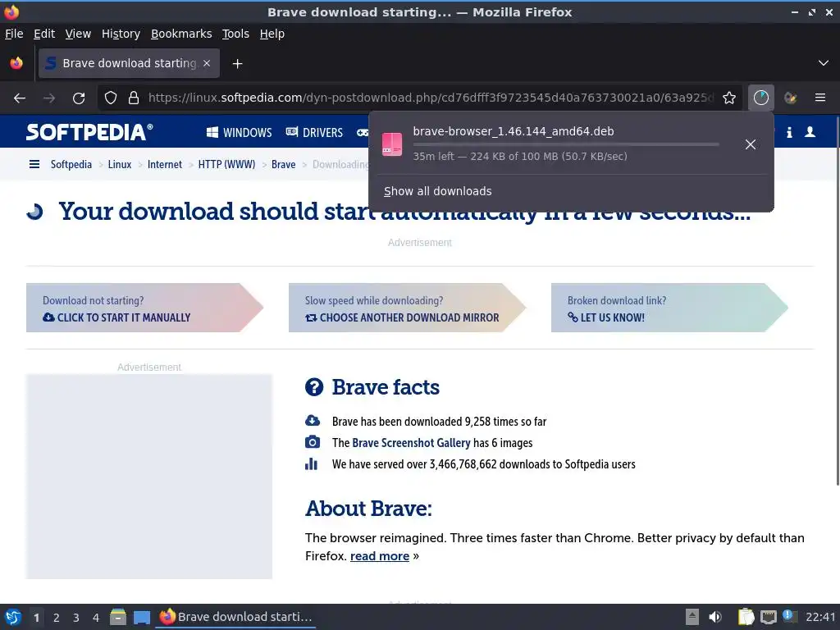Click Firefox taskbar window button

[236, 617]
